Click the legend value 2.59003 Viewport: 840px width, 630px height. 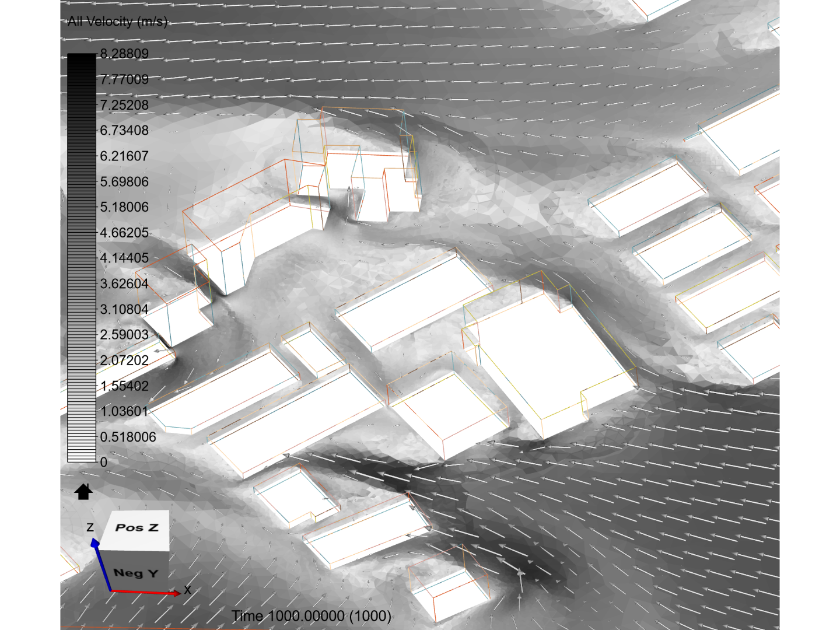[x=124, y=335]
